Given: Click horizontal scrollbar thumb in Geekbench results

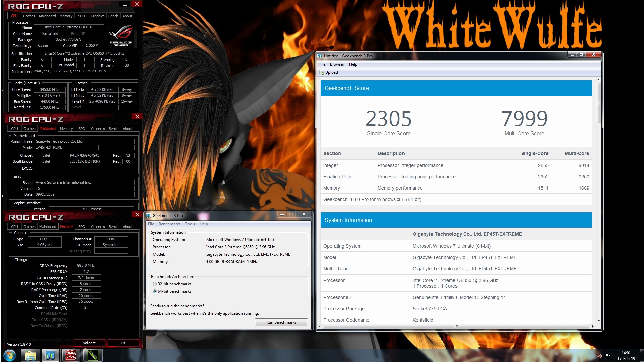Looking at the screenshot, I should point(456,326).
